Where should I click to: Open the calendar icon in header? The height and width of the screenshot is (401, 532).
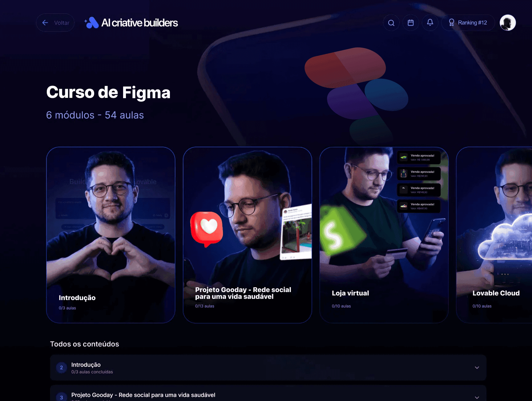point(411,23)
